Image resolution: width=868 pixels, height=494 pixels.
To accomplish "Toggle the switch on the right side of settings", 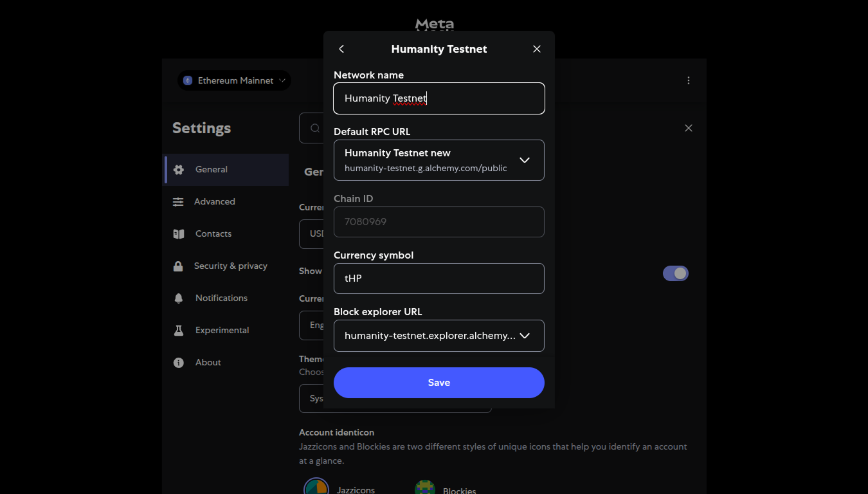I will 675,273.
